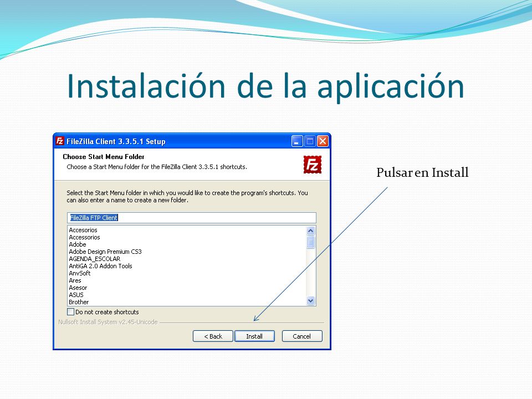
Task: Click the folder list scroll down arrow
Action: (x=310, y=300)
